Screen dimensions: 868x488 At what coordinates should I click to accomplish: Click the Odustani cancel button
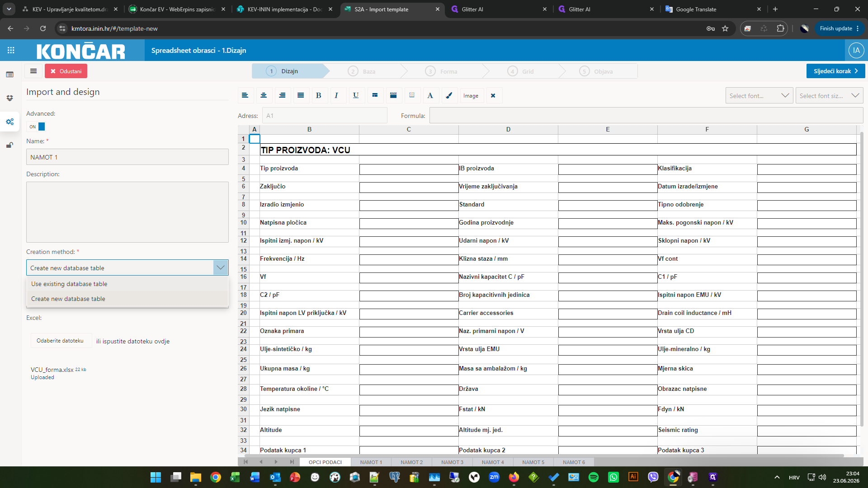tap(66, 71)
